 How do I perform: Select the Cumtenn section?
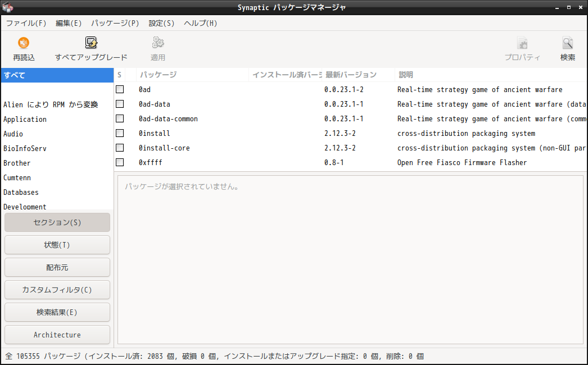click(x=57, y=177)
